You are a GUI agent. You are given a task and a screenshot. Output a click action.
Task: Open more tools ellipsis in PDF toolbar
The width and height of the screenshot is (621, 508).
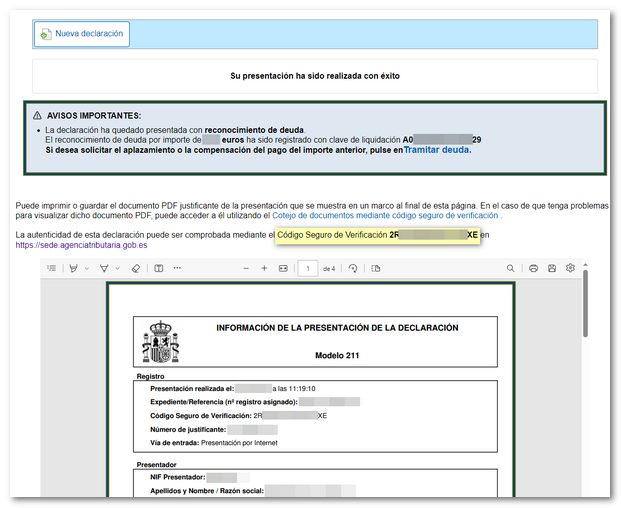click(177, 268)
